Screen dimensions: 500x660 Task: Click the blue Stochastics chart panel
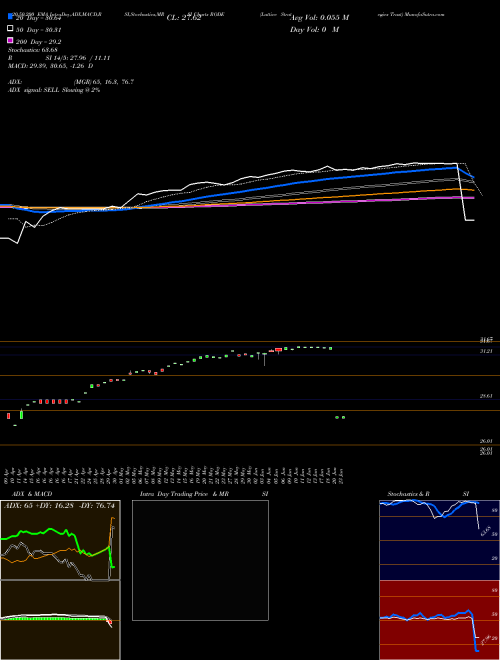coord(439,540)
